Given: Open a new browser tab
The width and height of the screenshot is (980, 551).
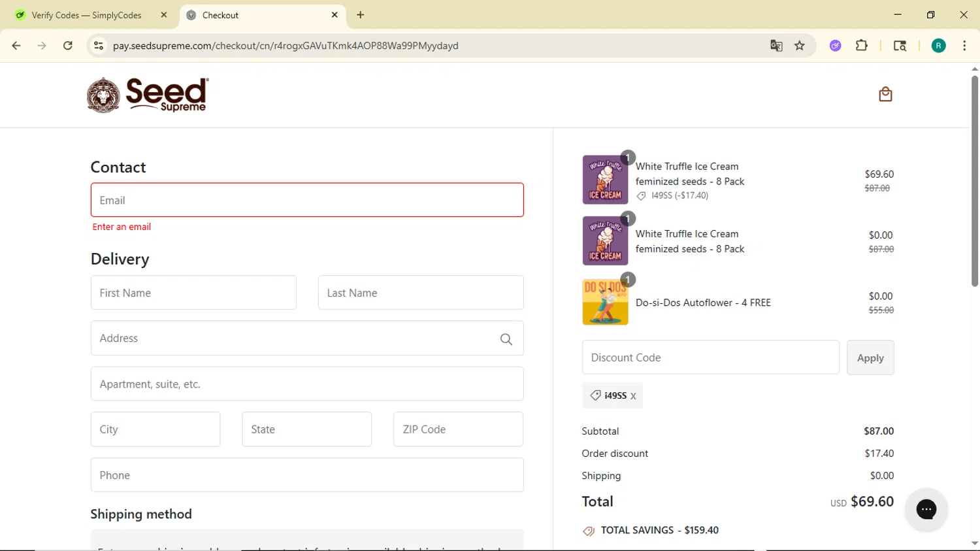Looking at the screenshot, I should (361, 15).
